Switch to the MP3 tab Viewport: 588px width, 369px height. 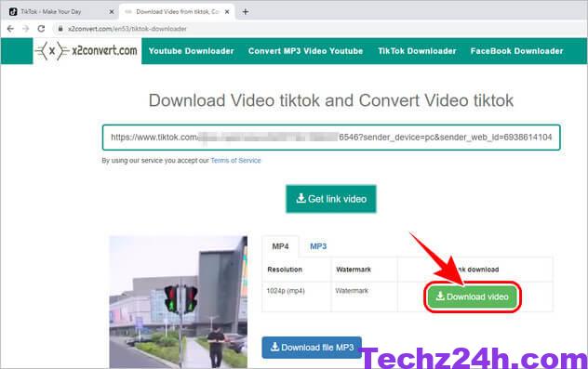[x=318, y=246]
